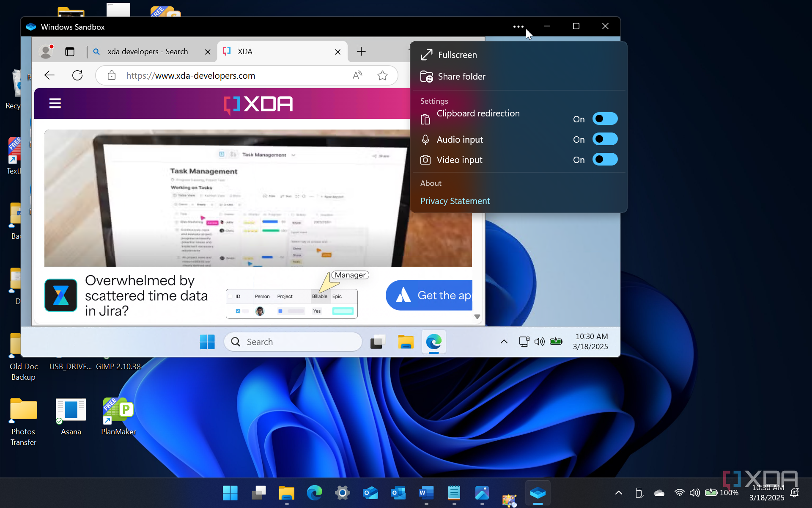The width and height of the screenshot is (812, 508).
Task: Select the PlanMaker desktop shortcut
Action: click(x=118, y=417)
